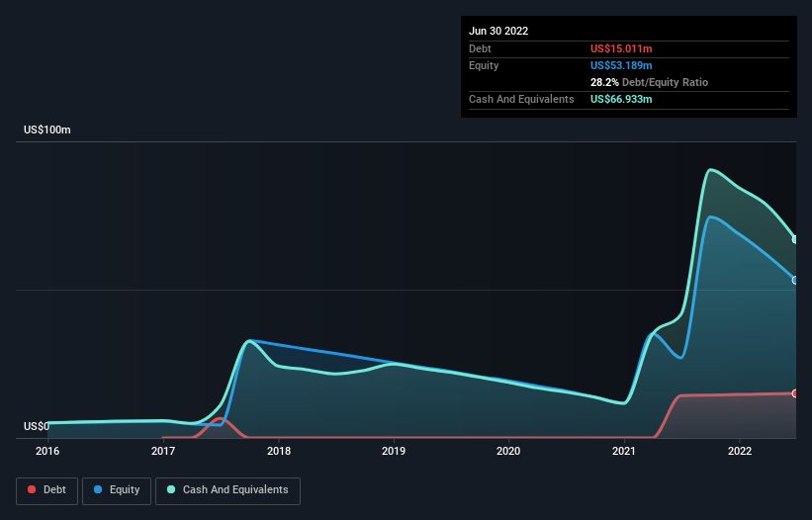Click the US$15.011m debt value
This screenshot has width=812, height=520.
tap(621, 48)
